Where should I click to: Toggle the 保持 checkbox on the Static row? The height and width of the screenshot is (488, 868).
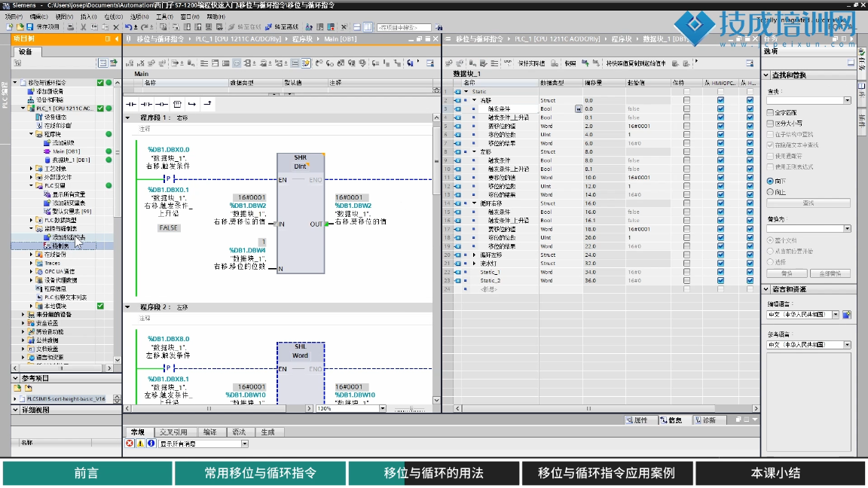point(686,92)
